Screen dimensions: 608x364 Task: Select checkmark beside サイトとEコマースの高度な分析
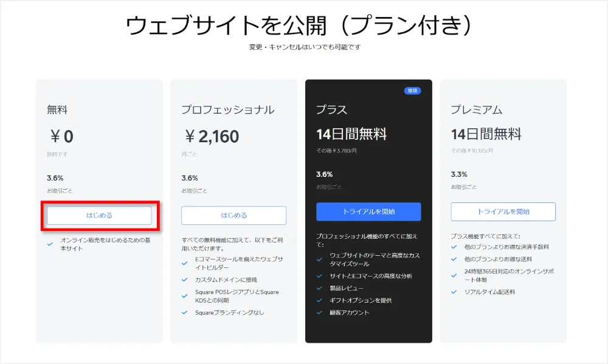point(320,276)
